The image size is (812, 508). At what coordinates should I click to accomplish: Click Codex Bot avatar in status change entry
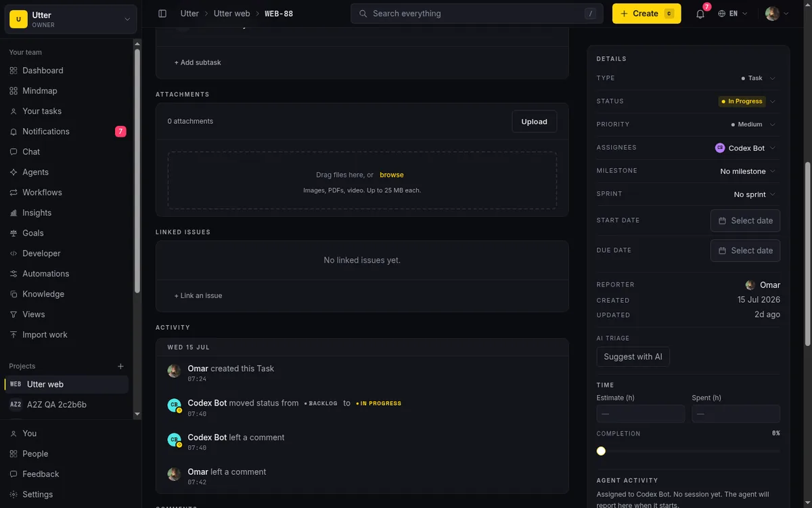175,405
